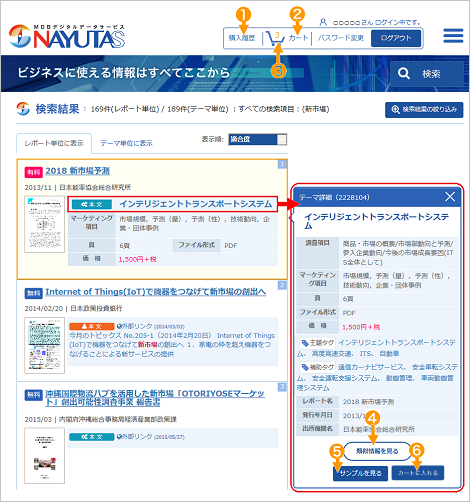Open the 2018 新市場予測 report thumbnail

point(45,224)
